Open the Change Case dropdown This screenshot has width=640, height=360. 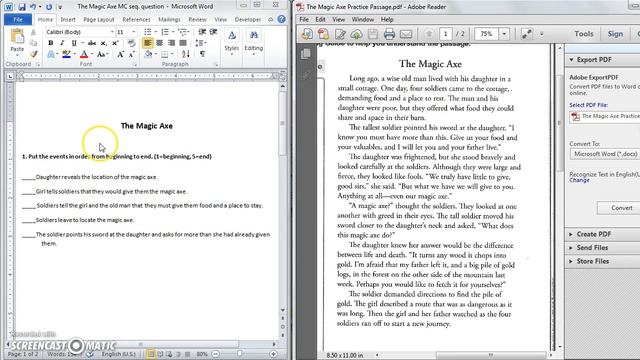coord(102,54)
